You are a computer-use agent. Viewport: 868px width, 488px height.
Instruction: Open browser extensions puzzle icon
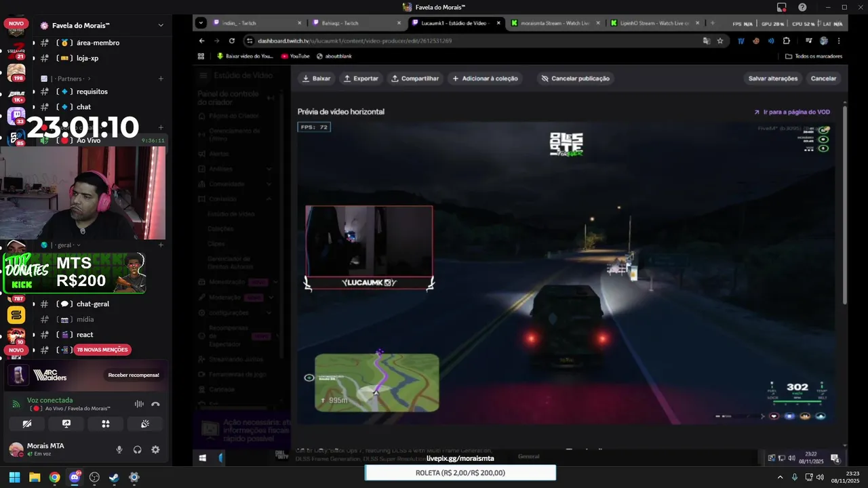pos(787,41)
